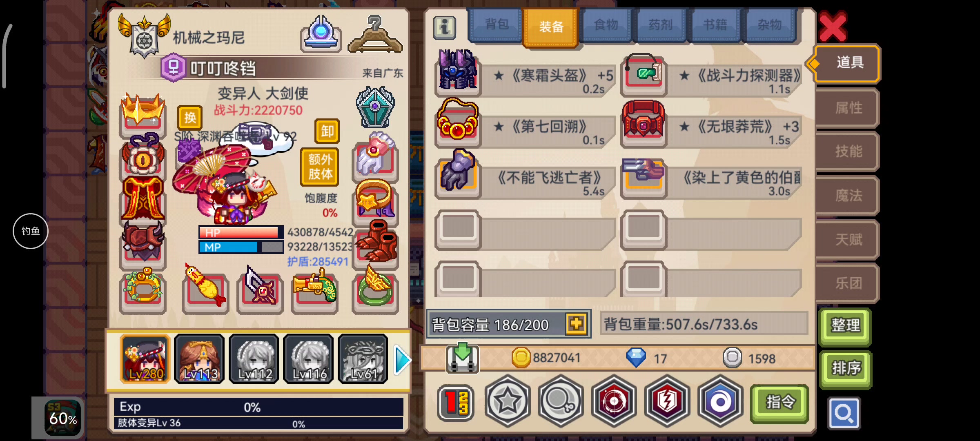Tap the magnifier search icon
Image resolution: width=980 pixels, height=441 pixels.
[x=844, y=413]
